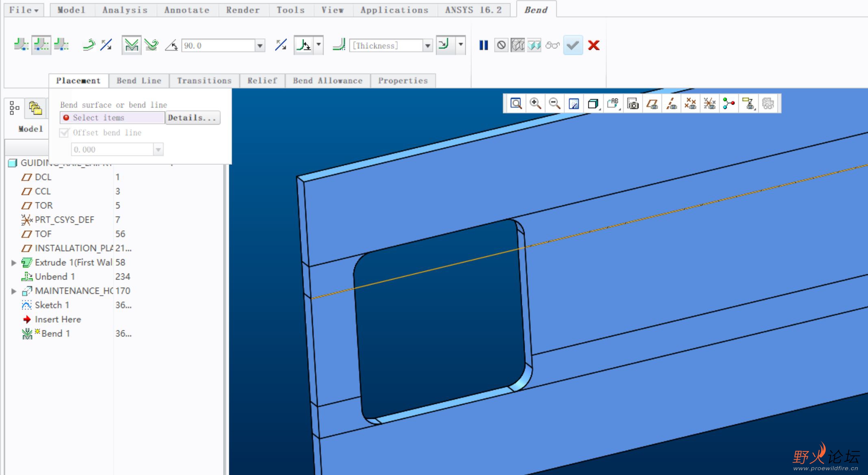The image size is (868, 475).
Task: Open the Bend Allowance options tab
Action: 328,80
